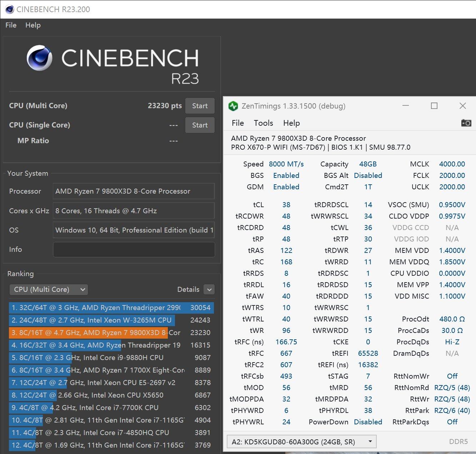Click the Cinebench R23 sphere logo
The width and height of the screenshot is (476, 454).
(x=39, y=58)
